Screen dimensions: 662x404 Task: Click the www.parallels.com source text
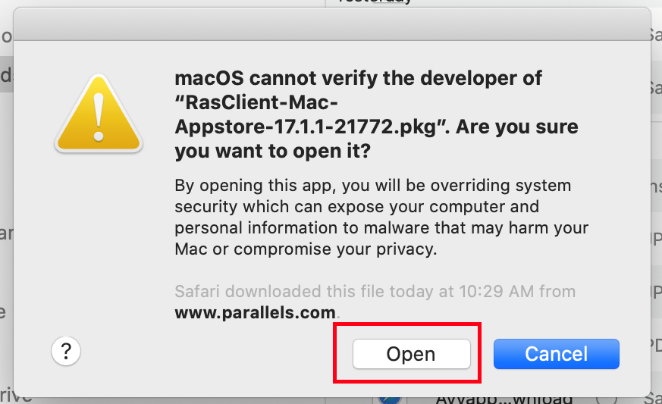[x=255, y=312]
